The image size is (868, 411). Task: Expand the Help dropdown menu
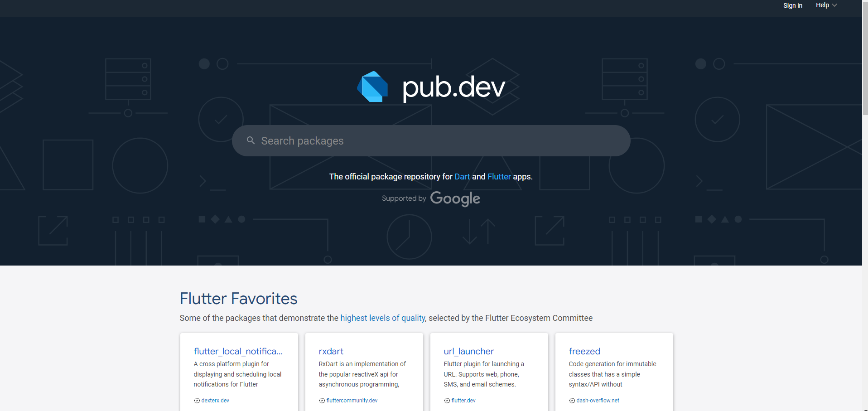tap(826, 5)
